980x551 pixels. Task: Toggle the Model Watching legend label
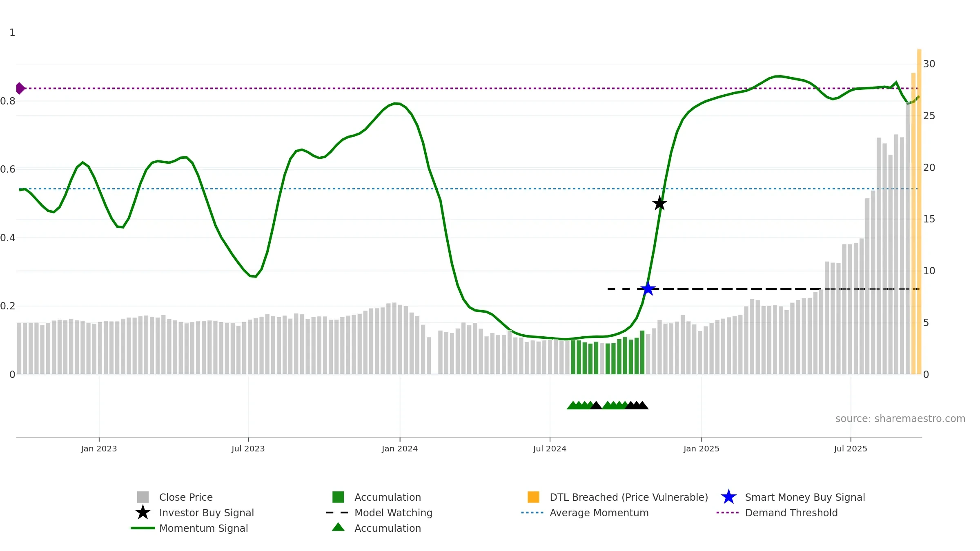click(393, 513)
